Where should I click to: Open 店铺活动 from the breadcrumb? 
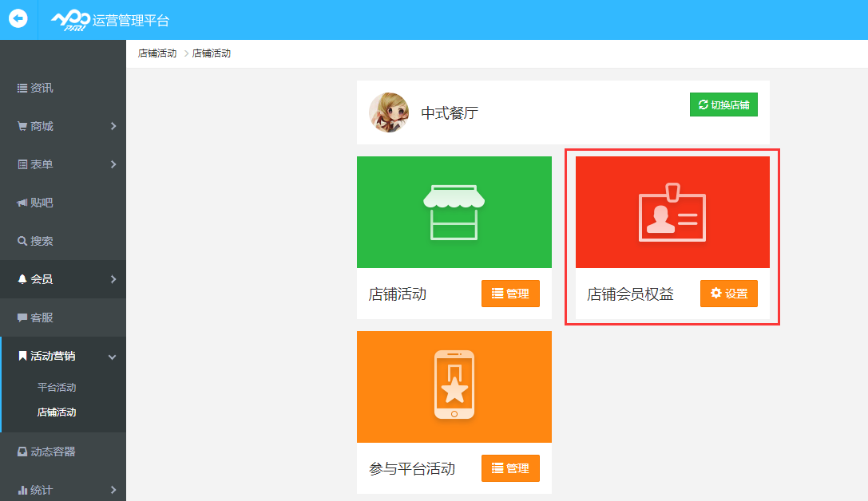click(x=157, y=53)
